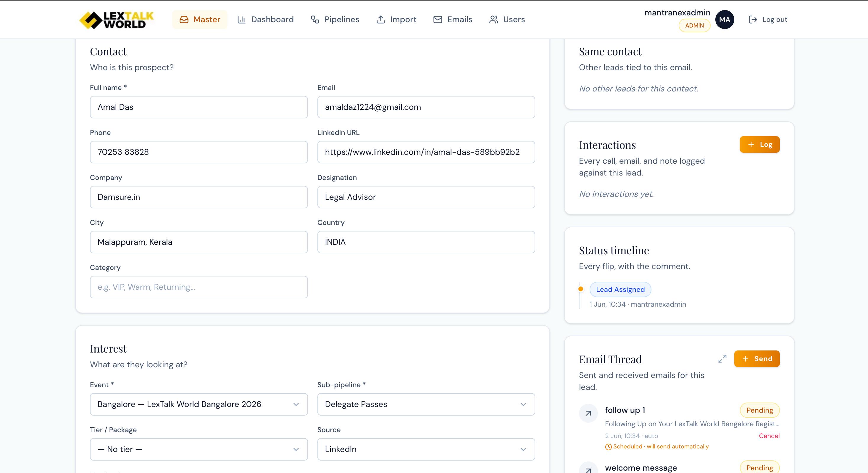
Task: Click the Phone number field
Action: coord(199,152)
